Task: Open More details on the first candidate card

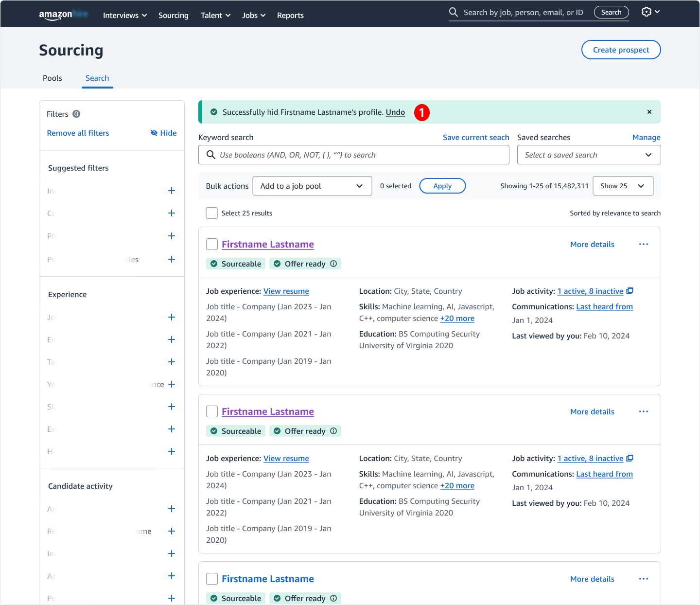Action: (592, 244)
